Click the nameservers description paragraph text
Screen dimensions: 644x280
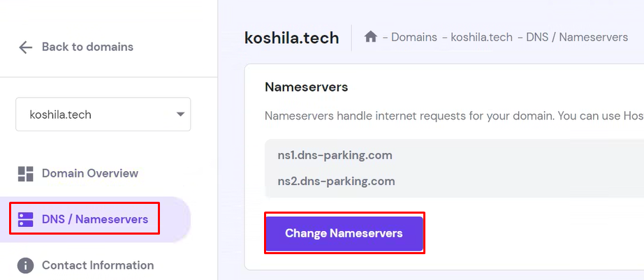point(454,115)
